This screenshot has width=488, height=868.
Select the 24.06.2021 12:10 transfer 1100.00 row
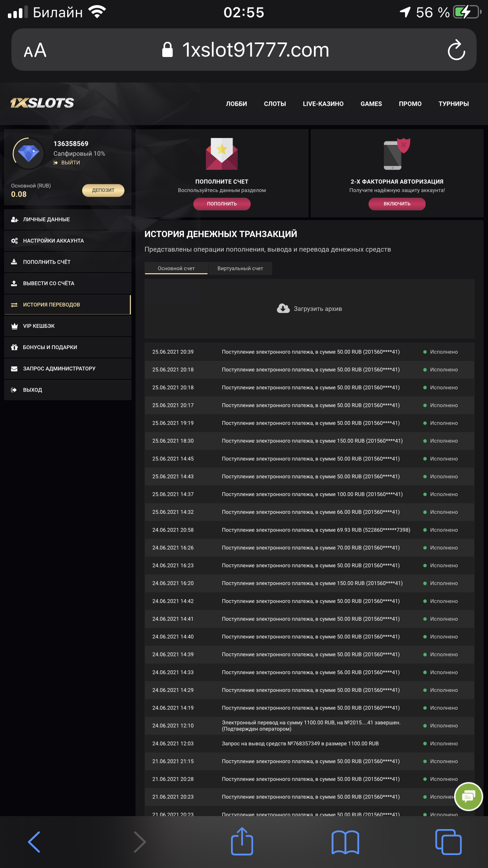pos(310,726)
